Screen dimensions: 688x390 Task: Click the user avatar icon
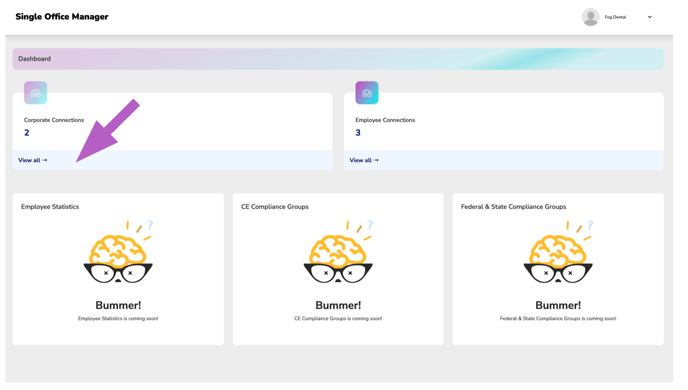pyautogui.click(x=591, y=17)
